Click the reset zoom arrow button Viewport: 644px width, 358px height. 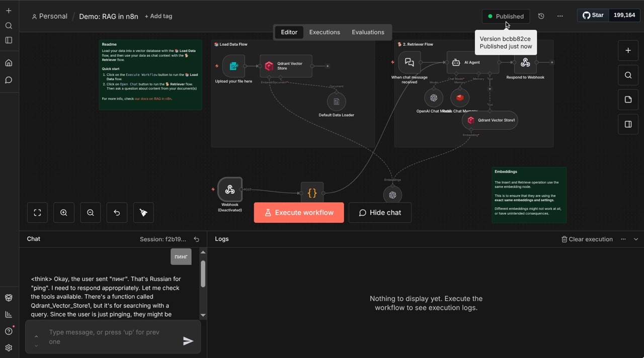pyautogui.click(x=117, y=213)
